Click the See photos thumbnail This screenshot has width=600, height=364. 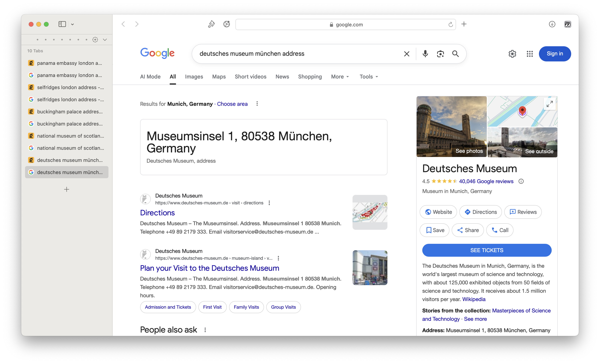pyautogui.click(x=452, y=126)
